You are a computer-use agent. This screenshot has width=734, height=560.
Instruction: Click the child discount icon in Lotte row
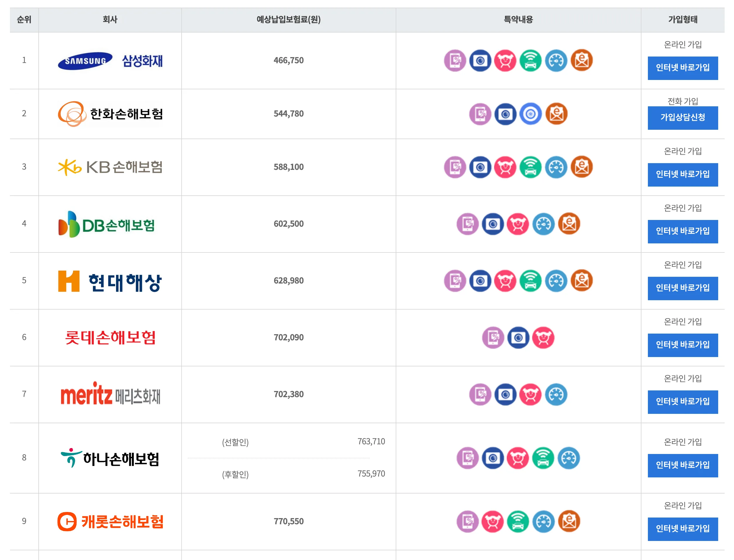[544, 338]
